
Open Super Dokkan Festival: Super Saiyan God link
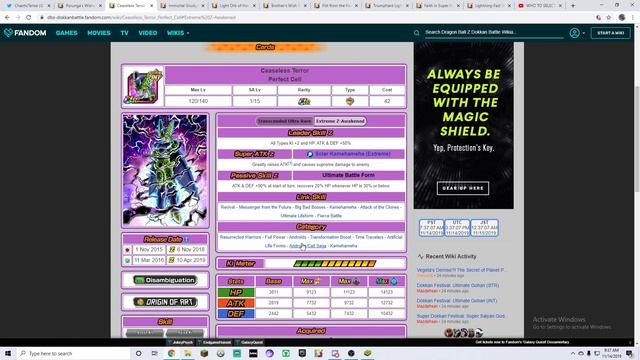point(460,316)
